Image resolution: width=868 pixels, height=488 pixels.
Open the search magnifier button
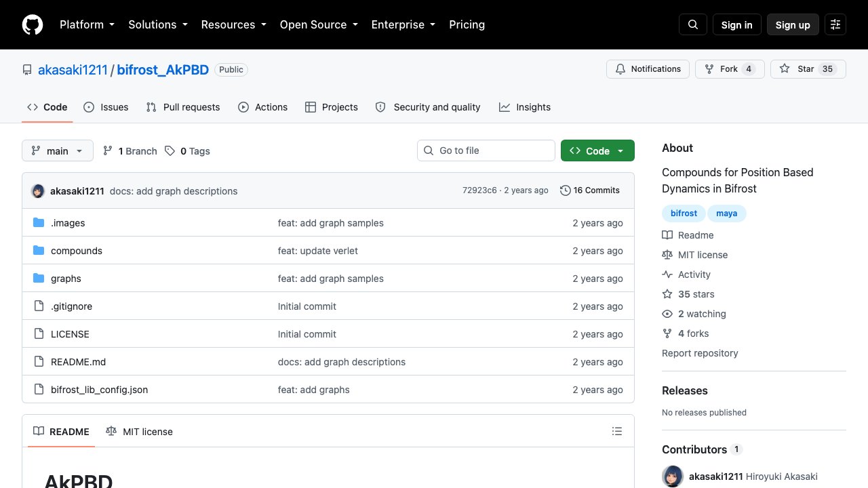693,24
